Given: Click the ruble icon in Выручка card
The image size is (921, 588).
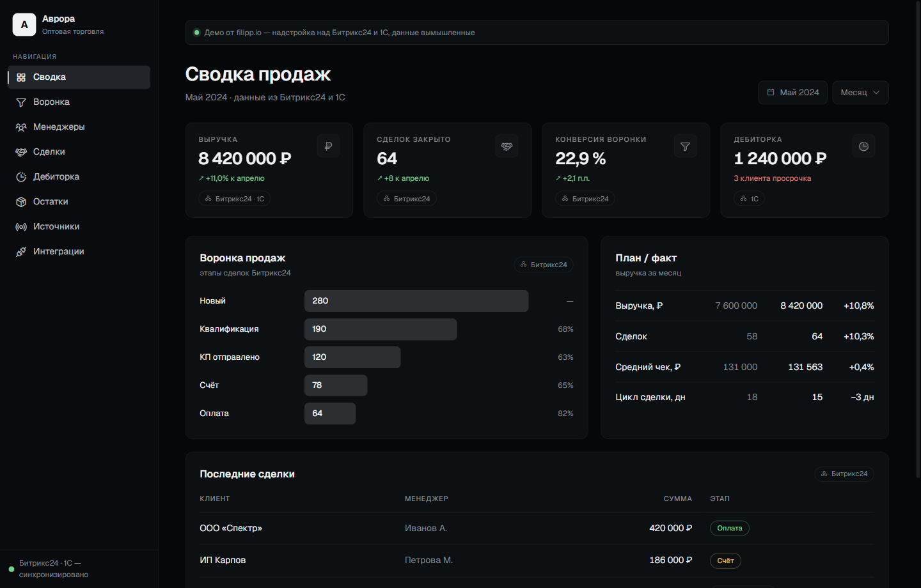Looking at the screenshot, I should click(328, 146).
